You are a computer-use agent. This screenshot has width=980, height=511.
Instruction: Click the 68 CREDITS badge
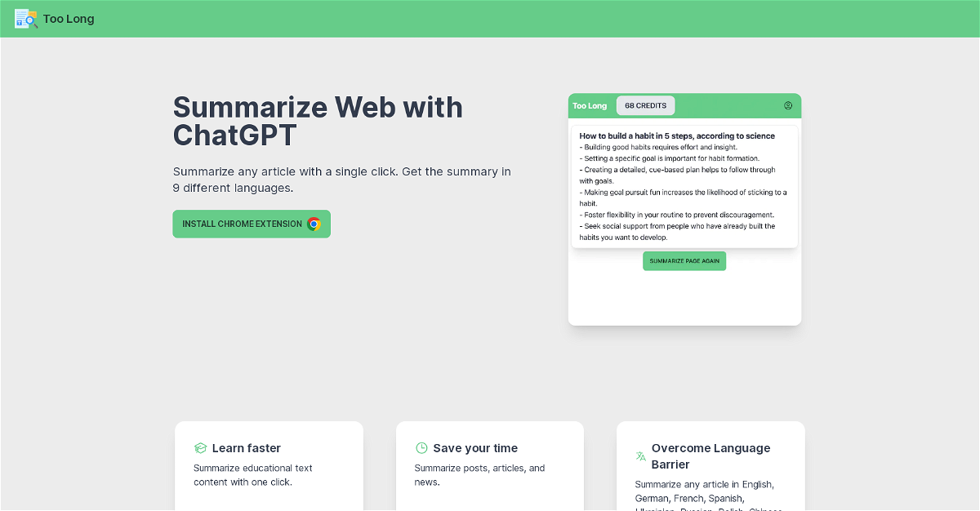pyautogui.click(x=645, y=105)
